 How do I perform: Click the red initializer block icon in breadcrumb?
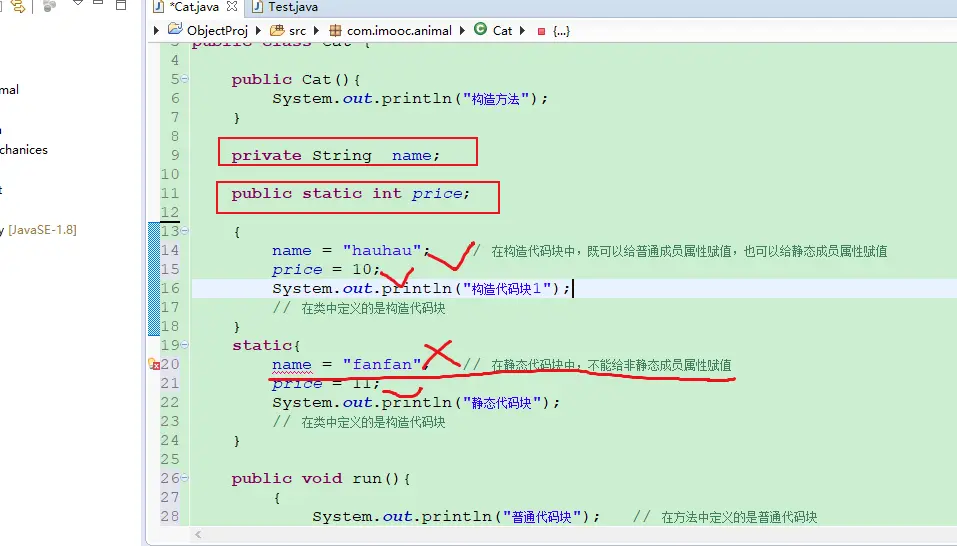click(541, 31)
